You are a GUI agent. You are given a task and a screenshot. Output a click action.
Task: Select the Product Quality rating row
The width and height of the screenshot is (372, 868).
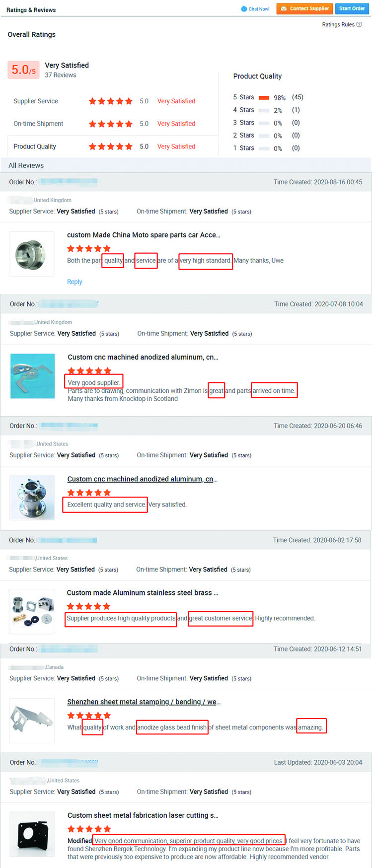tap(113, 146)
